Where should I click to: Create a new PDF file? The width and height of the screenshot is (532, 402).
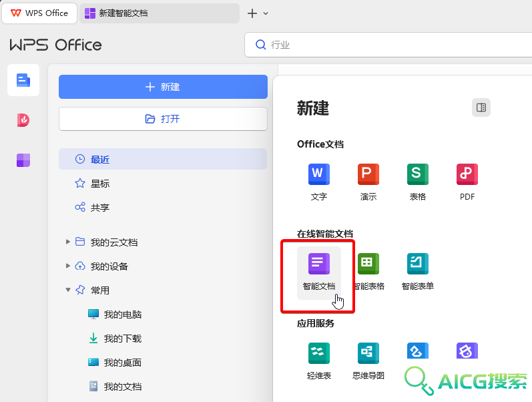click(467, 182)
